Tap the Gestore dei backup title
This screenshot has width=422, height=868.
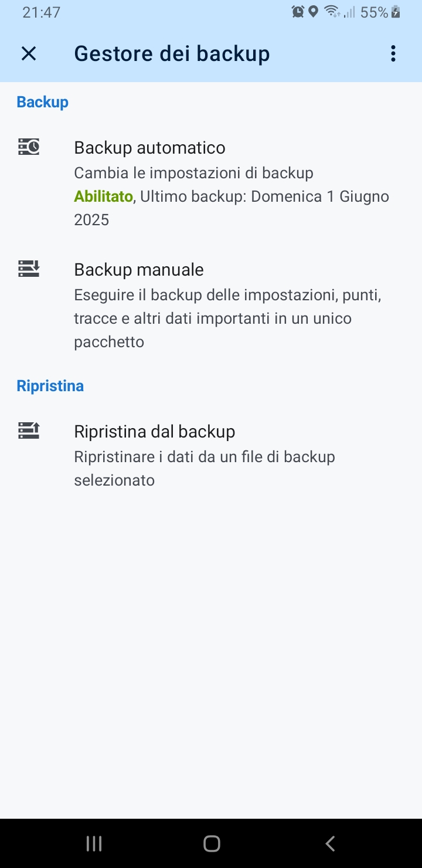coord(172,54)
